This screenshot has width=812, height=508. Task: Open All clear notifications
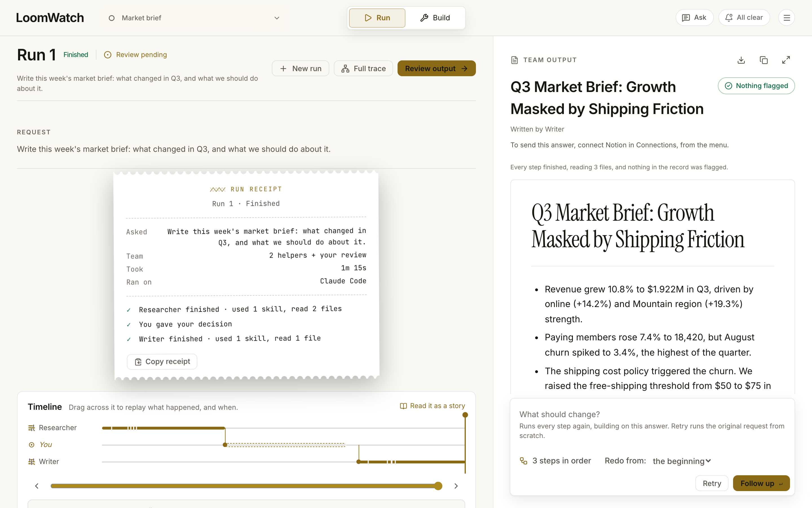744,18
